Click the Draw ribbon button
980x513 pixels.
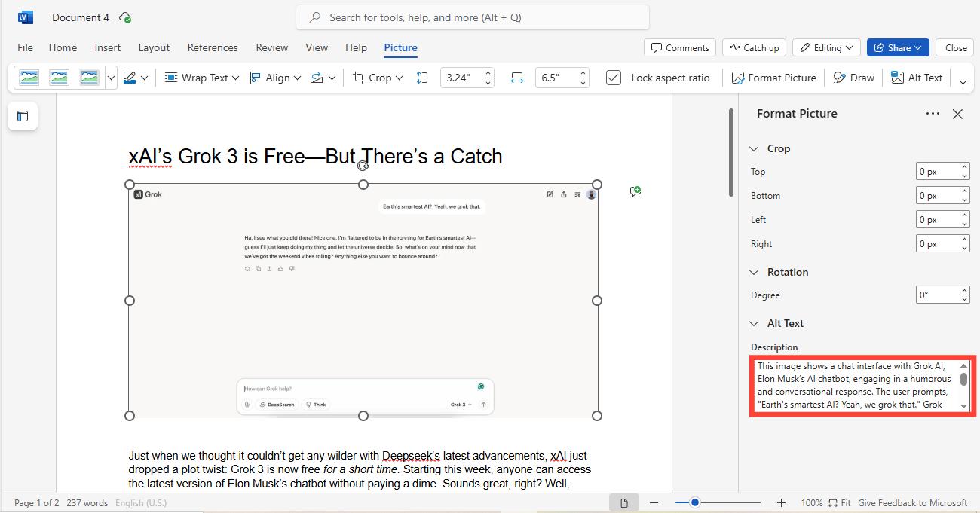coord(854,78)
